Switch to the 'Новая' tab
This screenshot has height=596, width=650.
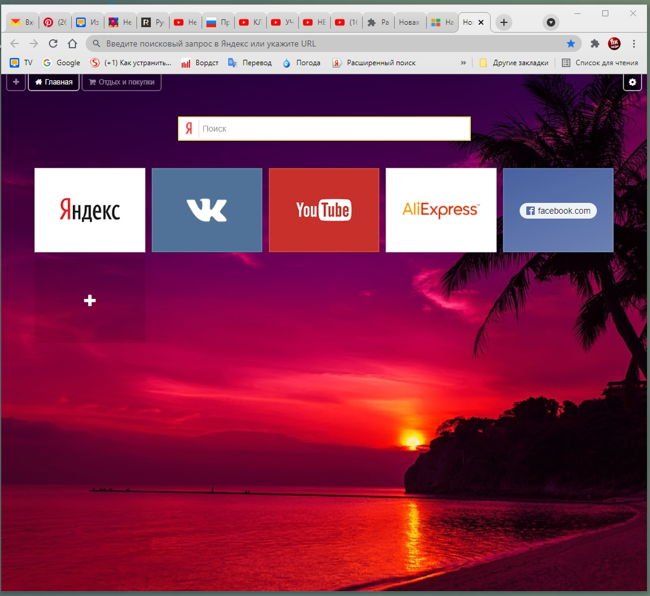(x=410, y=22)
